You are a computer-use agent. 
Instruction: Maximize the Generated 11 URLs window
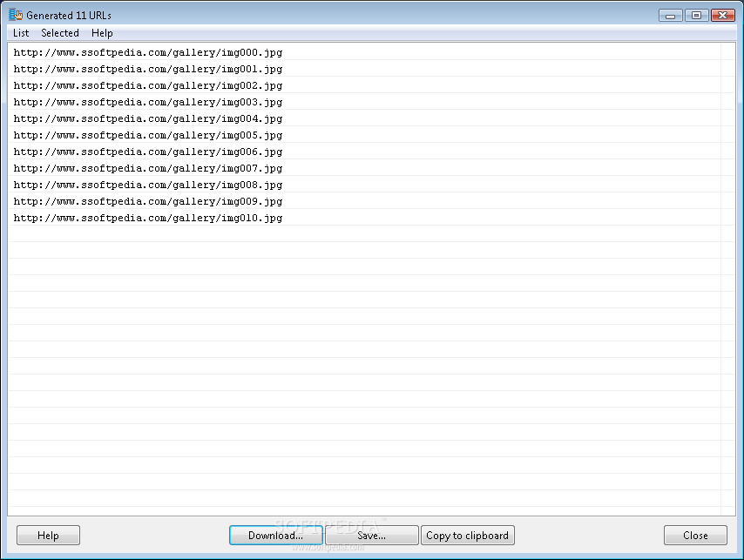(x=696, y=15)
